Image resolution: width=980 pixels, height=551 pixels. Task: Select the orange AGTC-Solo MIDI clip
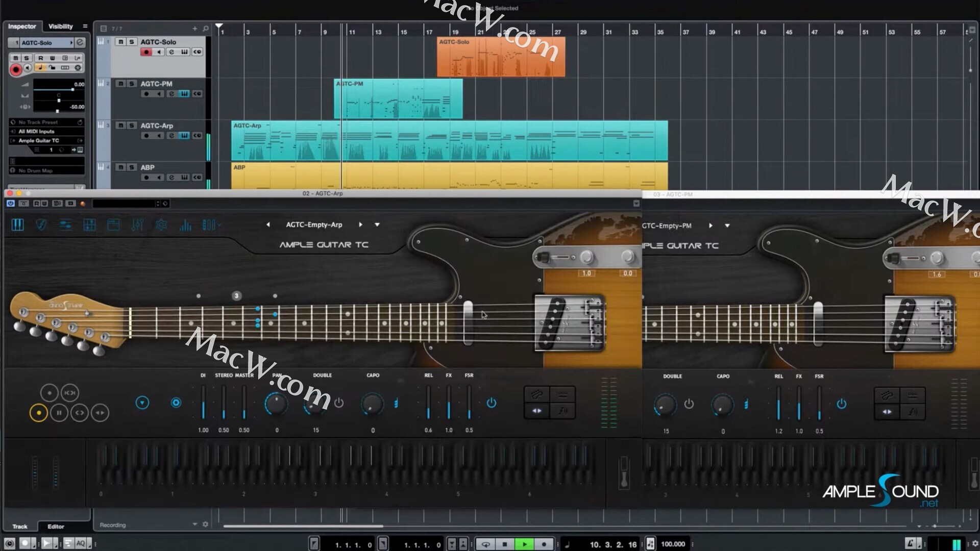pyautogui.click(x=501, y=57)
